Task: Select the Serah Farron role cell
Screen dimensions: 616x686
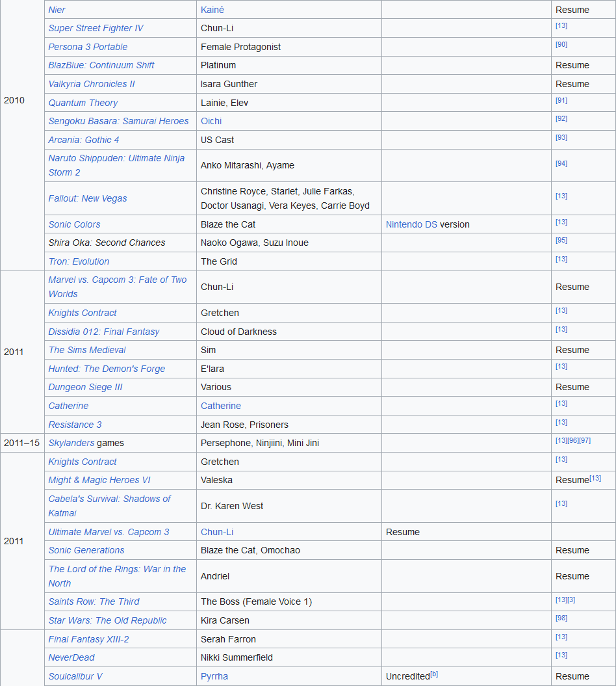Action: 289,639
